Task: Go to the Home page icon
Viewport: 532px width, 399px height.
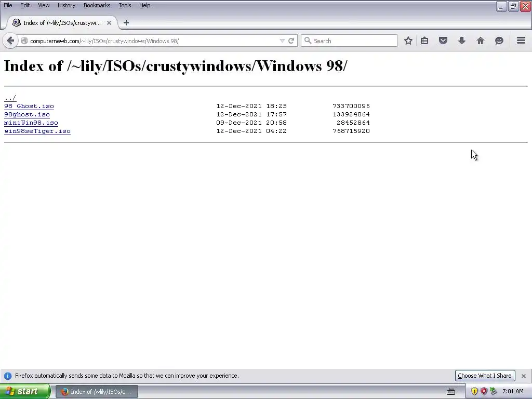Action: pyautogui.click(x=481, y=41)
